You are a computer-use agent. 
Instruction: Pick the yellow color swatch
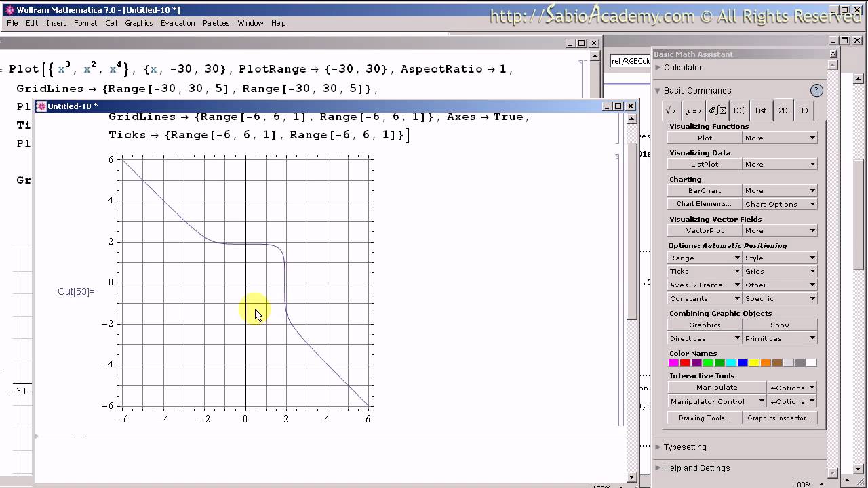[x=754, y=363]
